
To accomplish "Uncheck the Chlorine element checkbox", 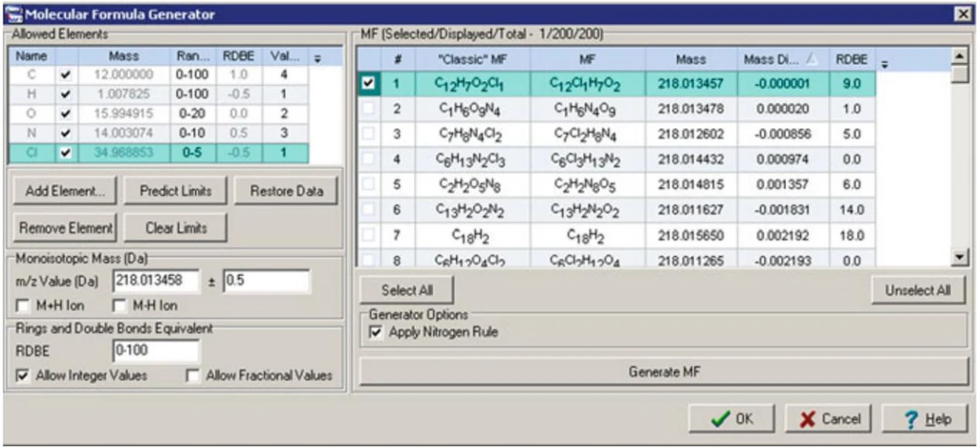I will (x=66, y=153).
